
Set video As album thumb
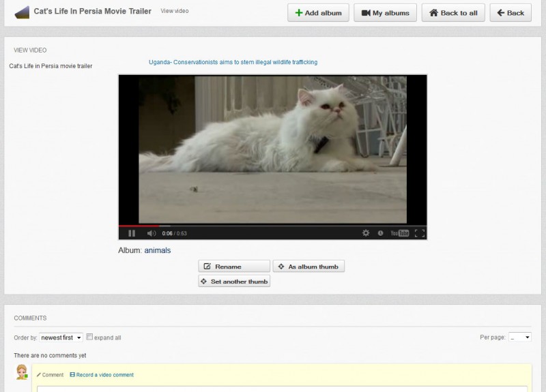click(308, 267)
